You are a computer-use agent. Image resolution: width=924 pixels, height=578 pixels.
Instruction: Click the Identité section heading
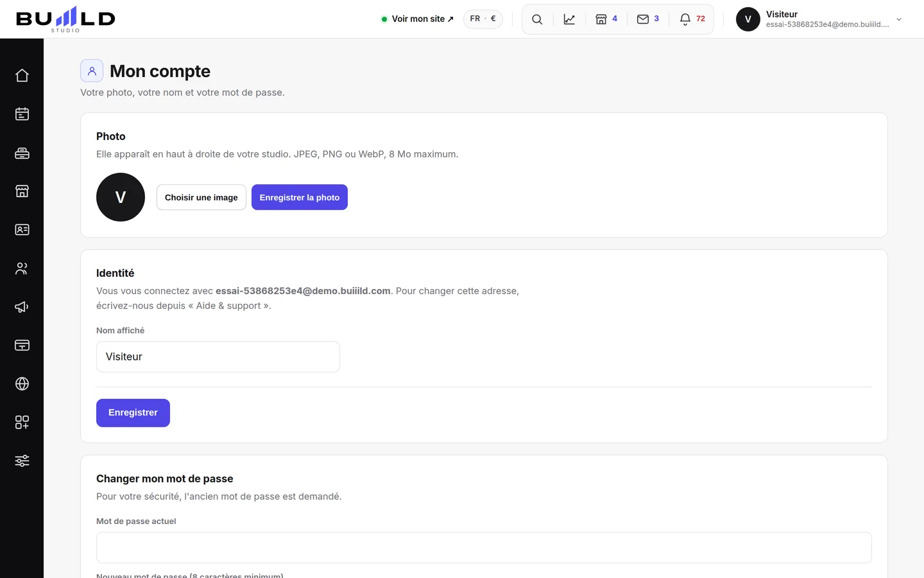click(x=116, y=273)
